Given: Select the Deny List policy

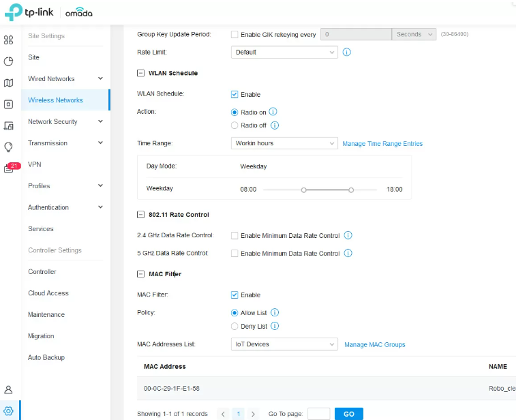Looking at the screenshot, I should coord(235,327).
